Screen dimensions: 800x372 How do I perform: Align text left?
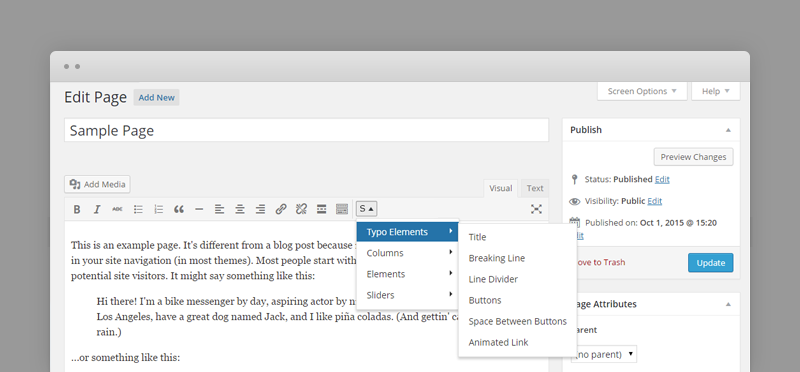pyautogui.click(x=219, y=209)
